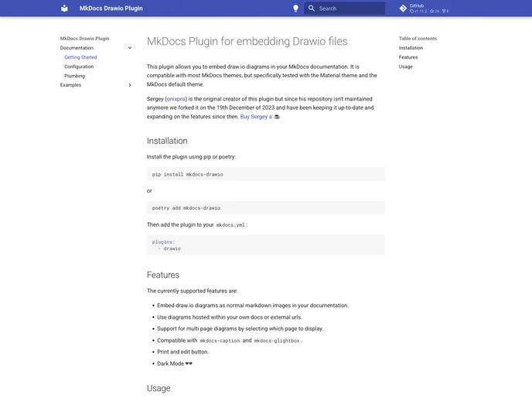Screen dimensions: 532x396
Task: Select the Documentation navigation item
Action: (x=77, y=48)
